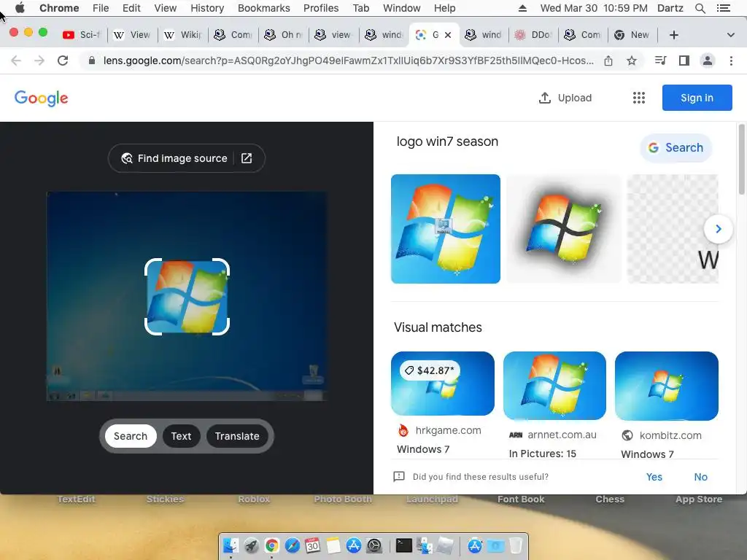747x560 pixels.
Task: Click the Upload button
Action: click(x=565, y=98)
